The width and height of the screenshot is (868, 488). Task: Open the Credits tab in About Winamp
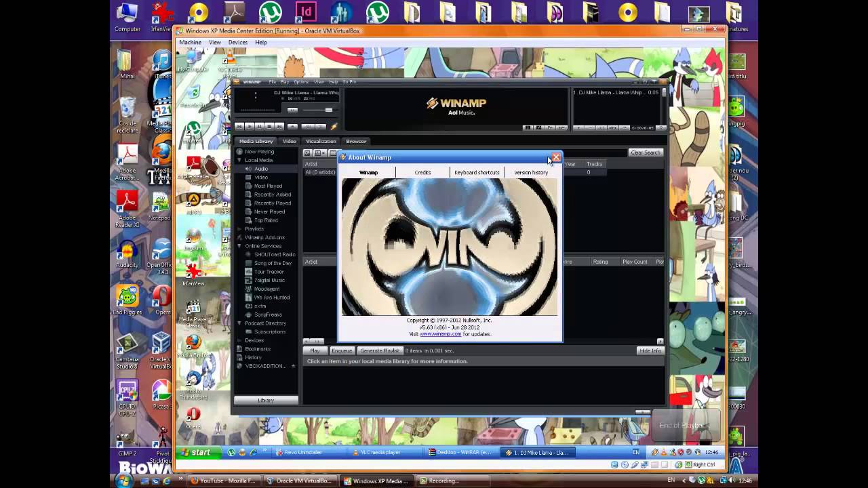(422, 172)
